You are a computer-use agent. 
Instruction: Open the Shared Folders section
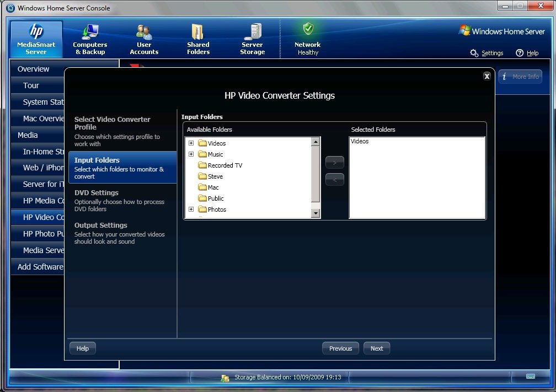point(198,39)
